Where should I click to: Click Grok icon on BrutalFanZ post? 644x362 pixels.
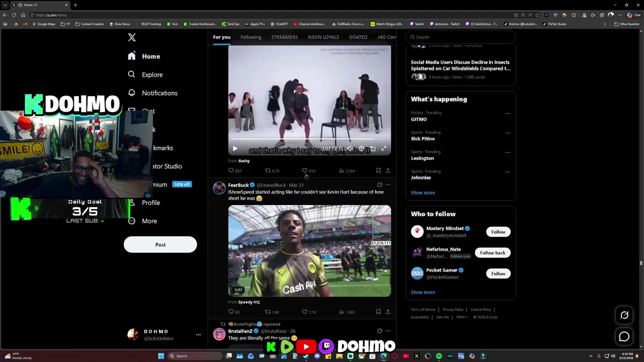click(379, 331)
